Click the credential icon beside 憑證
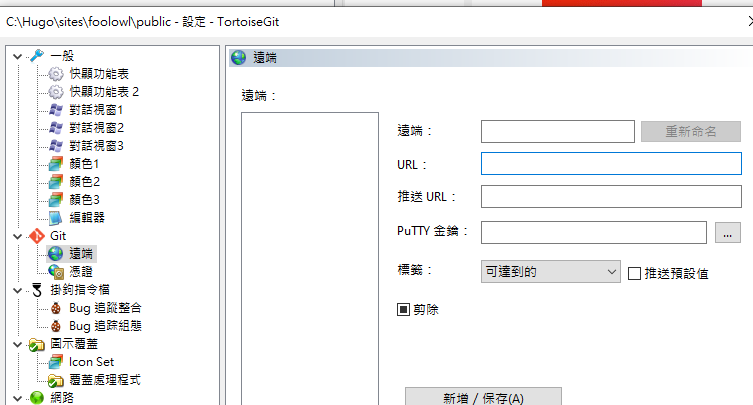 point(56,272)
